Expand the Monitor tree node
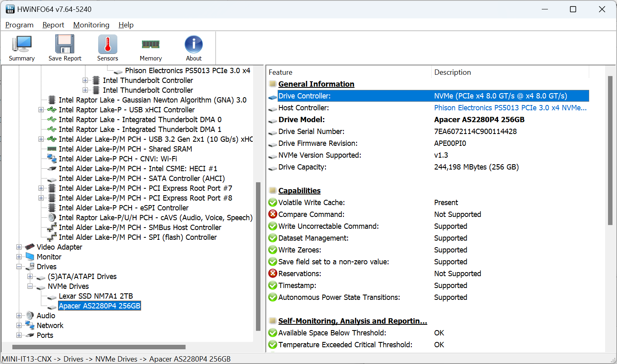 click(x=19, y=257)
